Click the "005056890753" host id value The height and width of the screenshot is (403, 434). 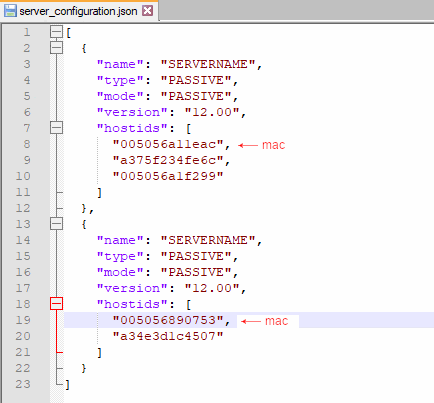pos(168,320)
